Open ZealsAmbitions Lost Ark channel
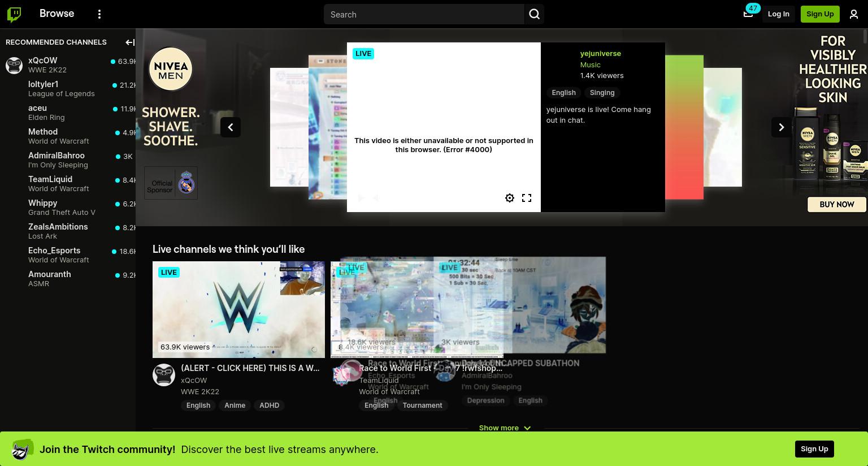868x466 pixels. click(68, 231)
